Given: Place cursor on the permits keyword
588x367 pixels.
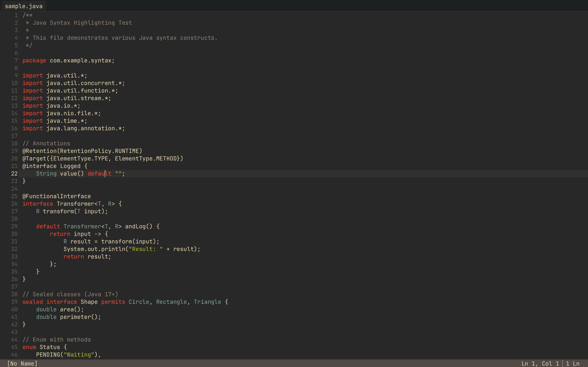Looking at the screenshot, I should point(113,302).
